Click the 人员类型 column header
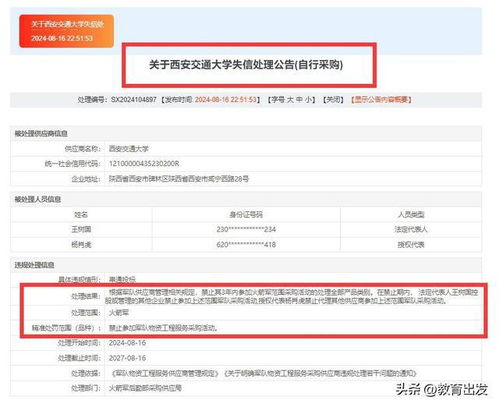This screenshot has width=499, height=407. [x=411, y=214]
